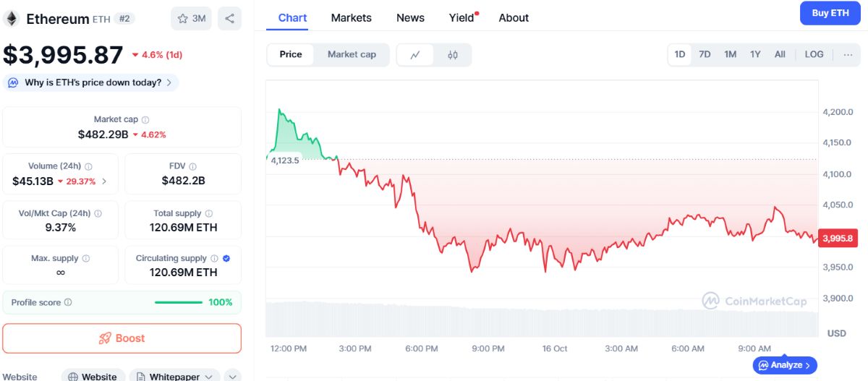Open the Whitepaper dropdown arrow

coord(208,377)
